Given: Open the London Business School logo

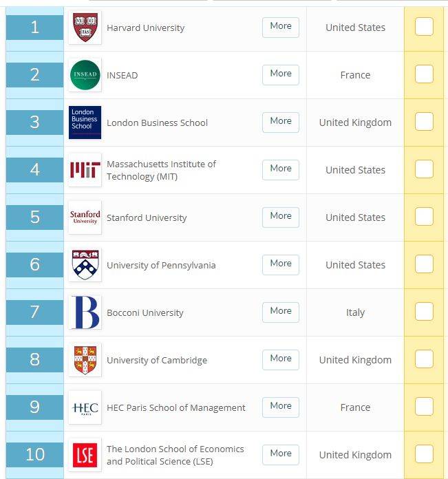Looking at the screenshot, I should 85,123.
